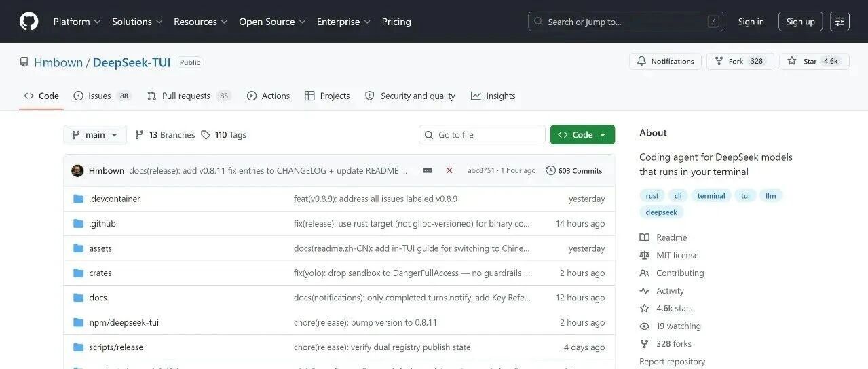This screenshot has width=868, height=369.
Task: Select the rust topic tag
Action: coord(652,195)
